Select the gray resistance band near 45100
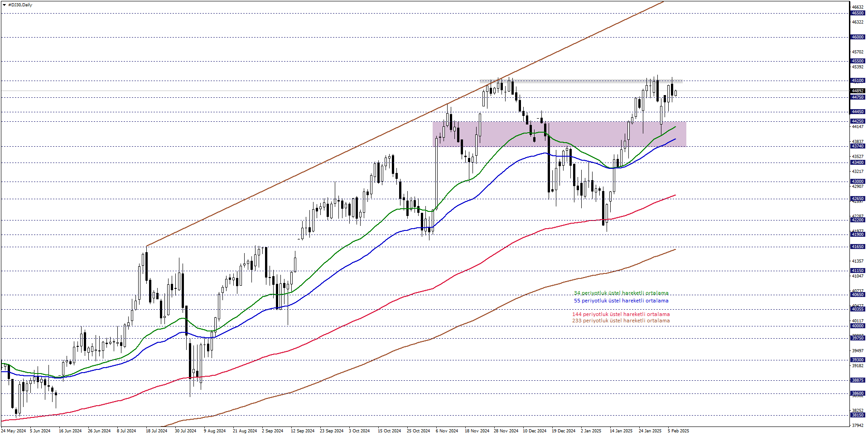 pyautogui.click(x=581, y=81)
